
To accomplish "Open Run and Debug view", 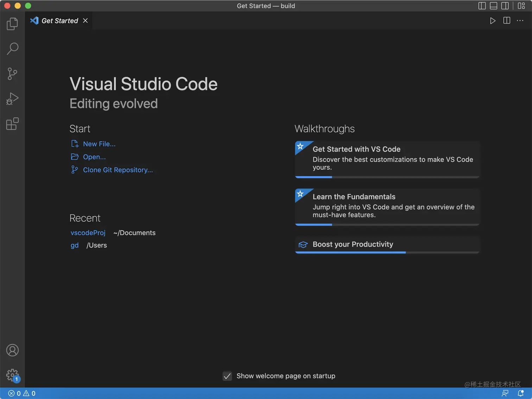I will click(x=12, y=99).
